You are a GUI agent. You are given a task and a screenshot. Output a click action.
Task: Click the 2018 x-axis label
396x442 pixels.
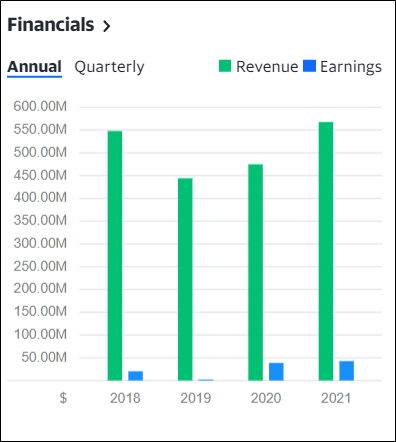[x=125, y=398]
